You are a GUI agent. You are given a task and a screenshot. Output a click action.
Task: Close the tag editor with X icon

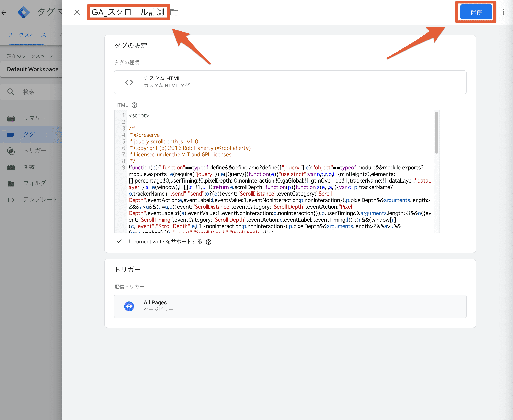(x=77, y=12)
